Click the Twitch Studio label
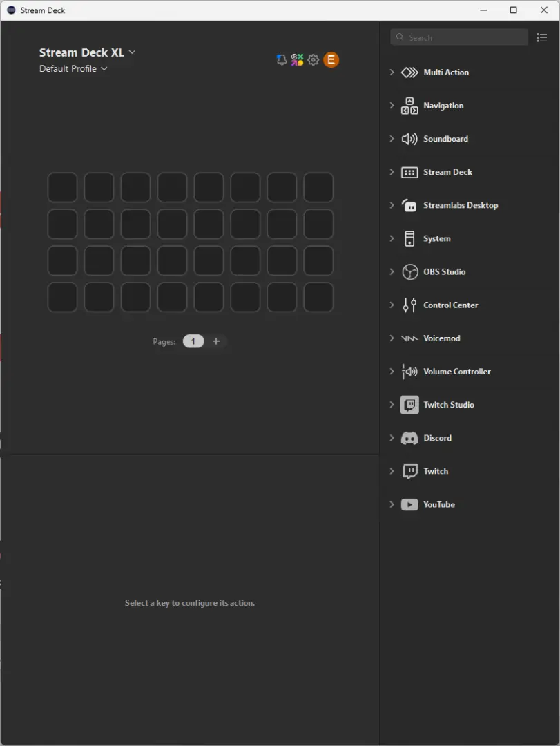The image size is (560, 746). pyautogui.click(x=449, y=405)
